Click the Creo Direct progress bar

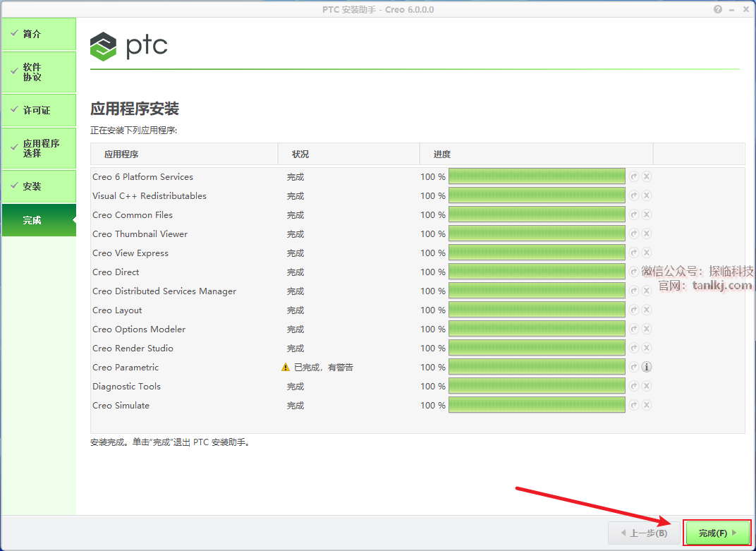coord(537,272)
